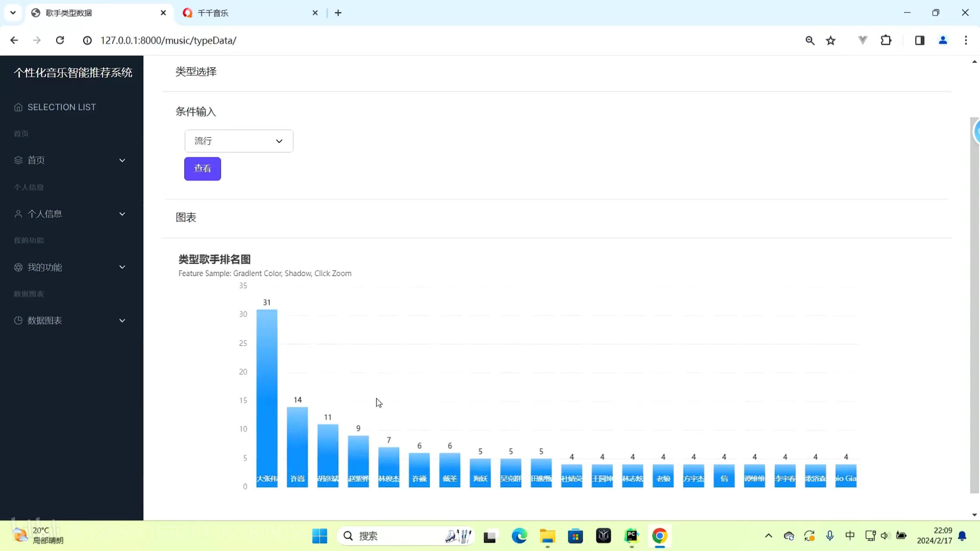Switch the 中 input method indicator

tap(850, 536)
